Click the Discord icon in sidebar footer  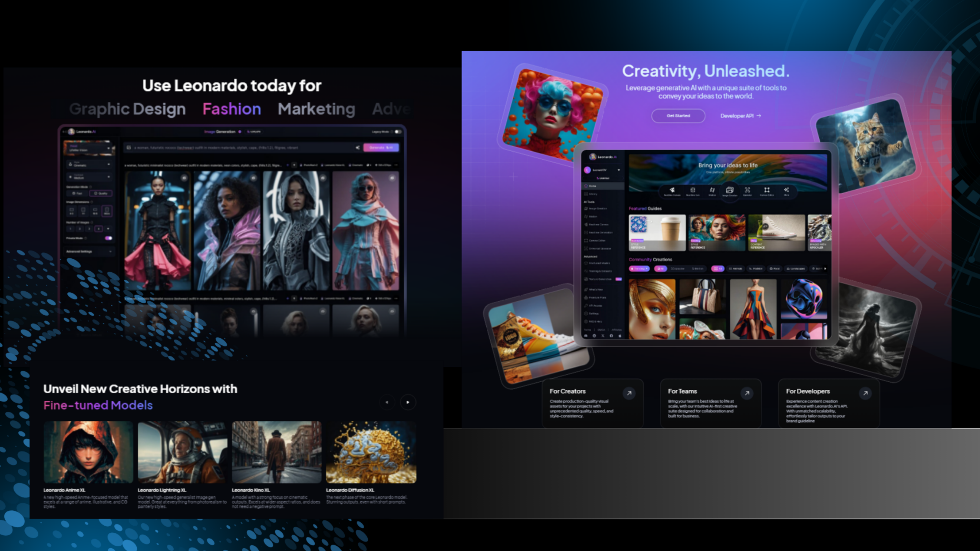(x=586, y=336)
